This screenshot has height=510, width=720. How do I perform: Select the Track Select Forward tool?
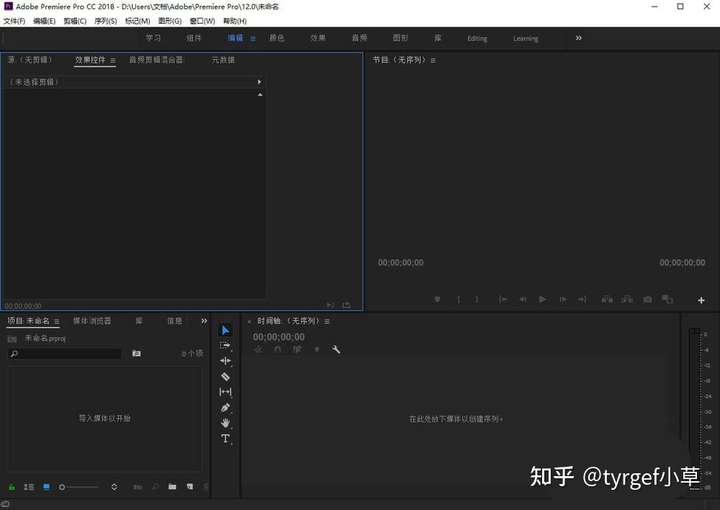(x=225, y=346)
